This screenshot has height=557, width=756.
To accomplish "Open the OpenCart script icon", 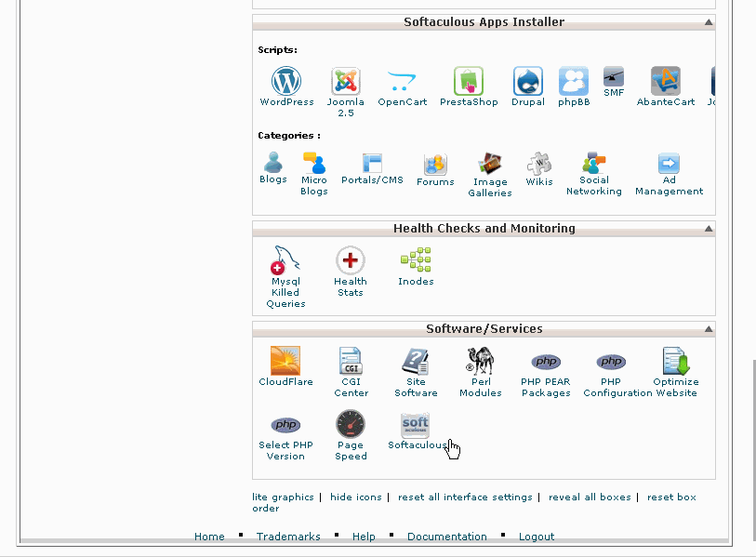I will click(x=402, y=81).
